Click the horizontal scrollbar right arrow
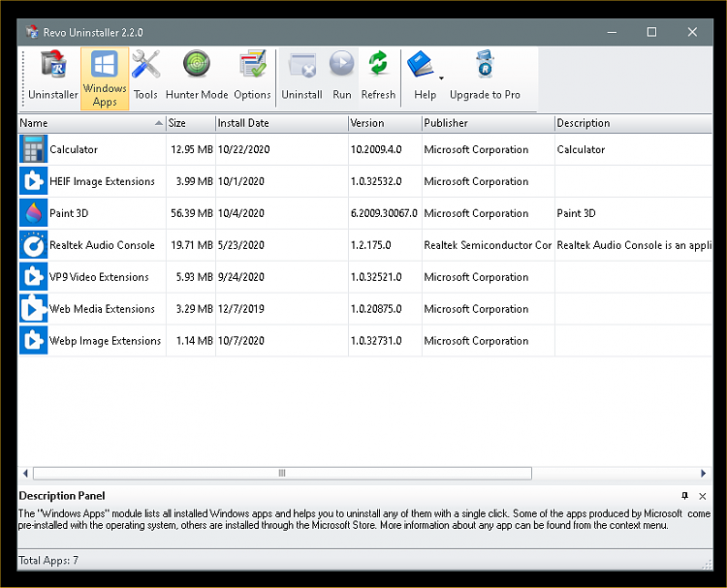Image resolution: width=727 pixels, height=588 pixels. tap(703, 473)
